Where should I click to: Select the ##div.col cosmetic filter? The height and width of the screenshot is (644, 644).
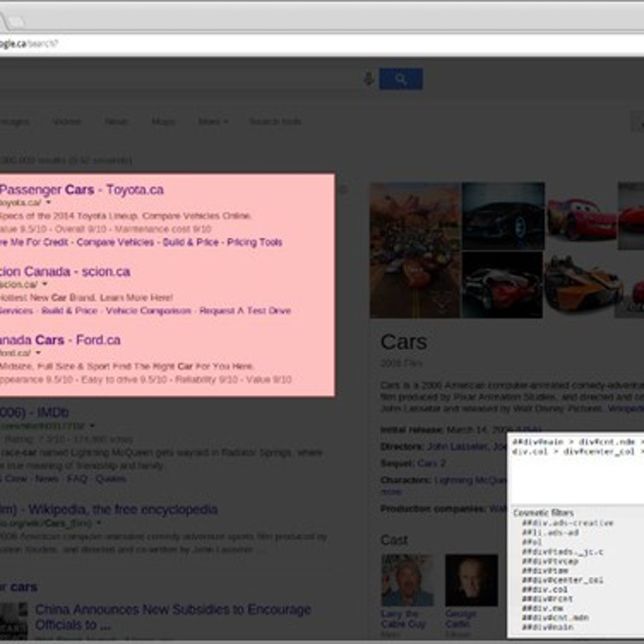click(x=545, y=589)
